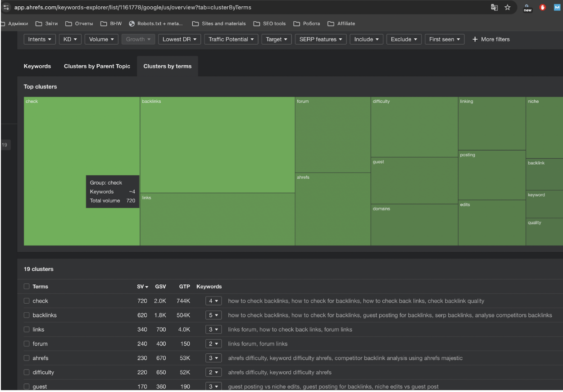Click the site information icon in address bar
This screenshot has width=563, height=392.
[6, 8]
